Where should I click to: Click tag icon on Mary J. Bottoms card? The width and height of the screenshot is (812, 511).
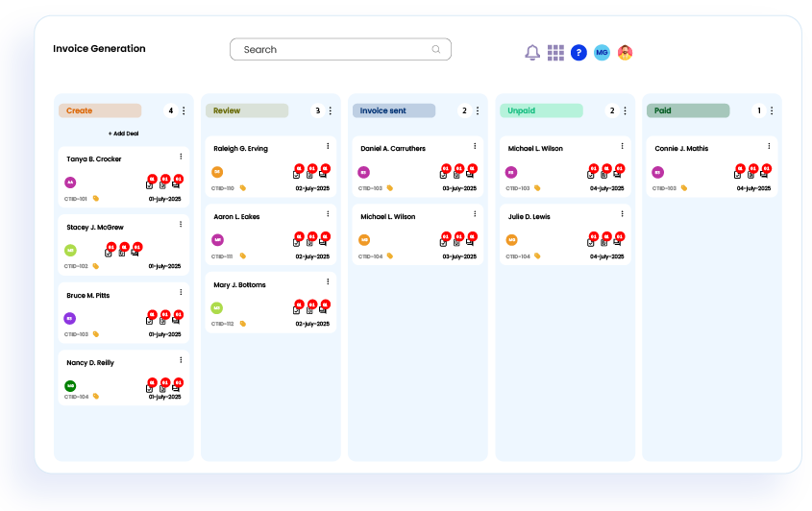[x=243, y=324]
